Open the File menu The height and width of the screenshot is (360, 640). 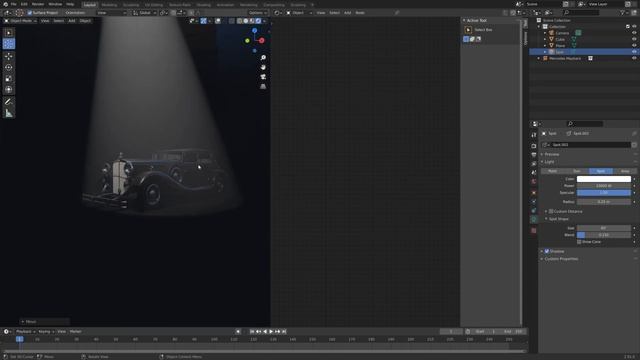click(x=13, y=4)
